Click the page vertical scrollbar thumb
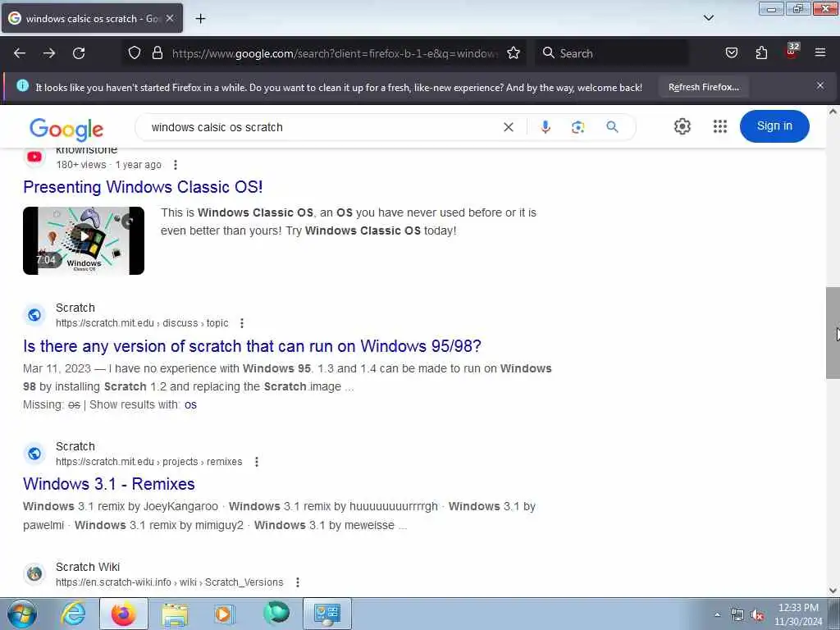This screenshot has width=840, height=630. [833, 333]
